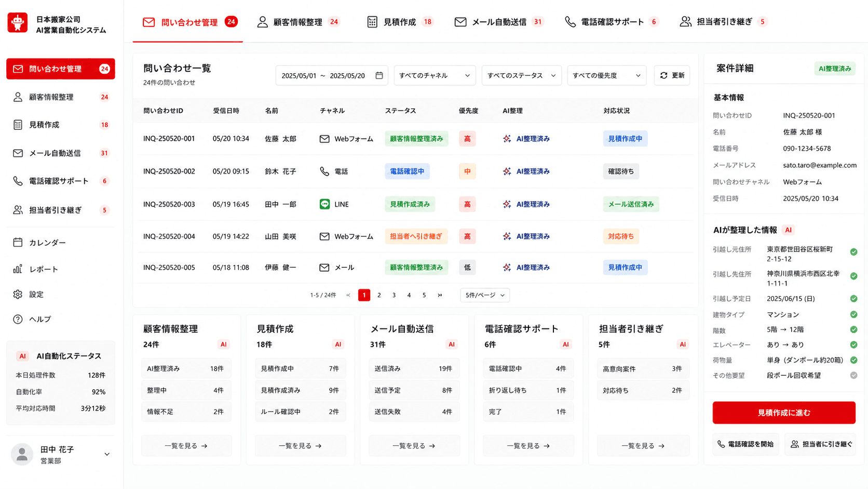Click 一覧を見る in 電話確認サポート card
This screenshot has height=489, width=868.
[528, 446]
